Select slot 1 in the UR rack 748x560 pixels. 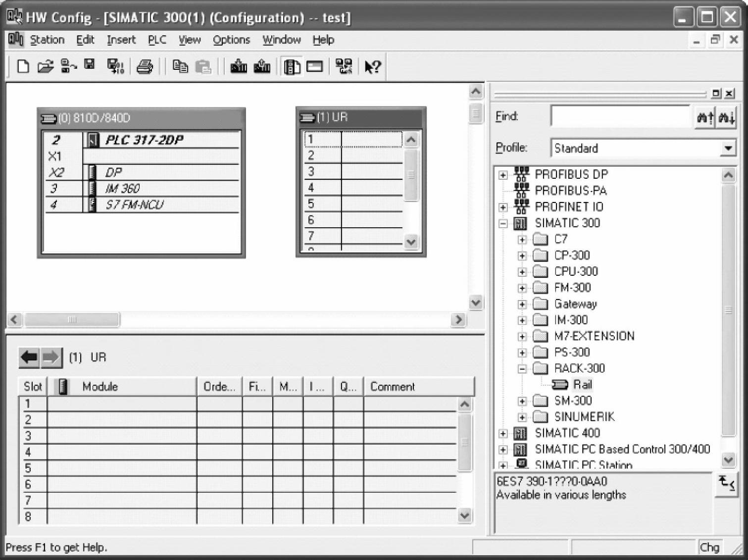point(353,140)
